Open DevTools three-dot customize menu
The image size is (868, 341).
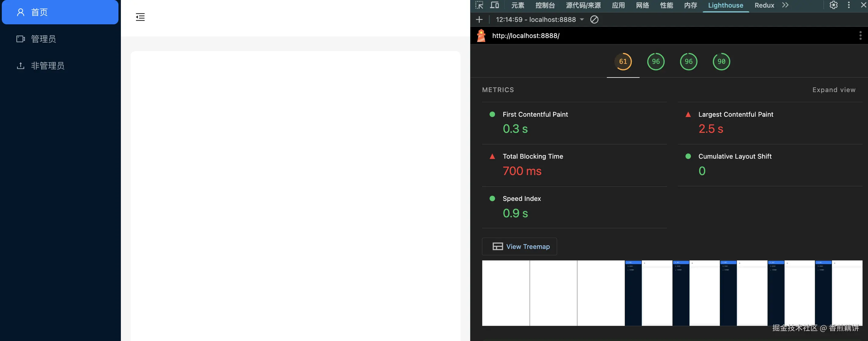tap(849, 5)
